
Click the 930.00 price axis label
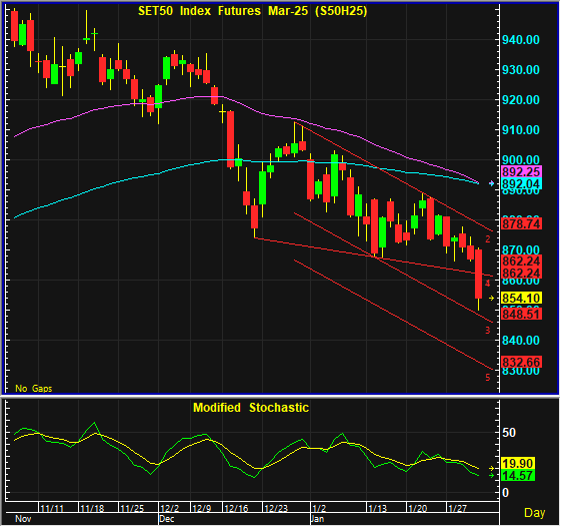(x=521, y=70)
